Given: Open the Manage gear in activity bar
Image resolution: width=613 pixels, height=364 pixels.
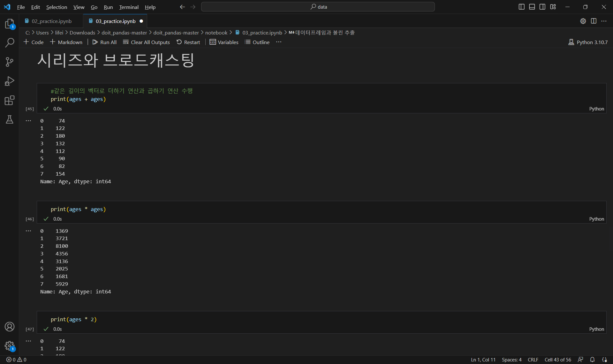Looking at the screenshot, I should tap(10, 345).
